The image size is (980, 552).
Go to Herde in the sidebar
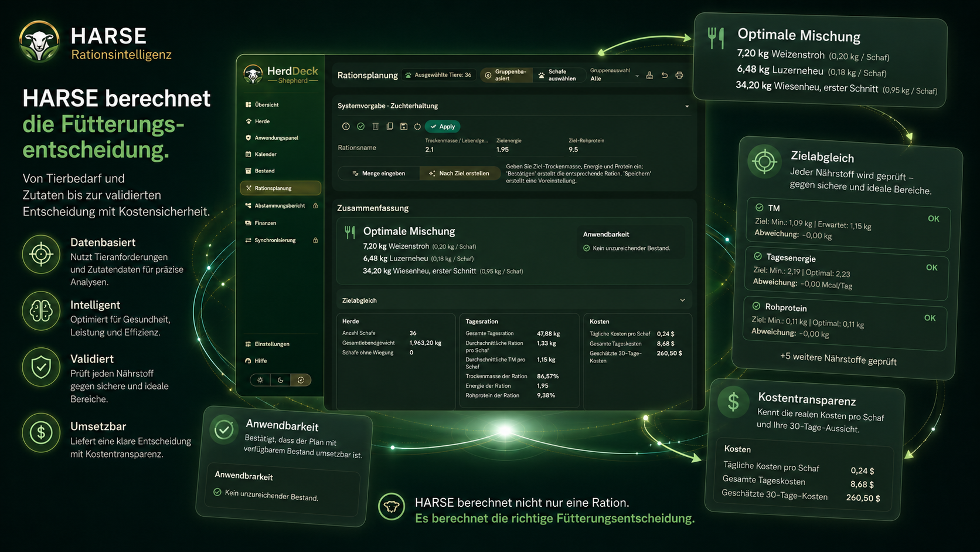(258, 121)
